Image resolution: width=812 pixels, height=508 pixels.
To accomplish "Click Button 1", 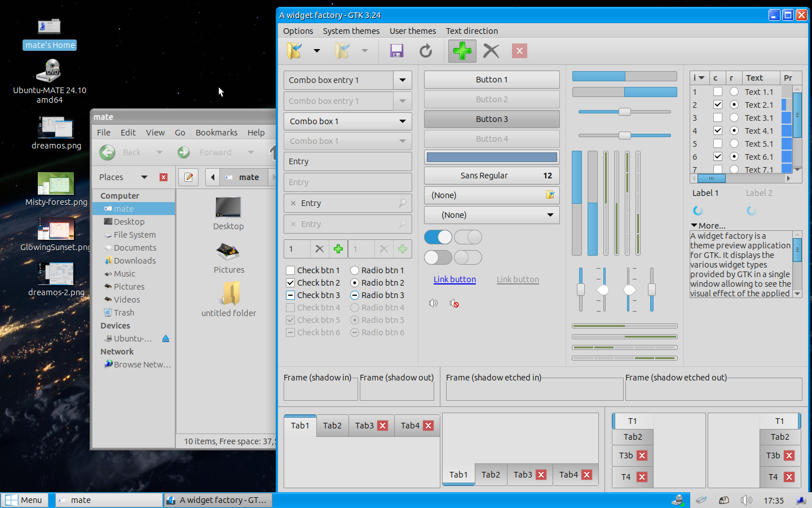I will 492,80.
